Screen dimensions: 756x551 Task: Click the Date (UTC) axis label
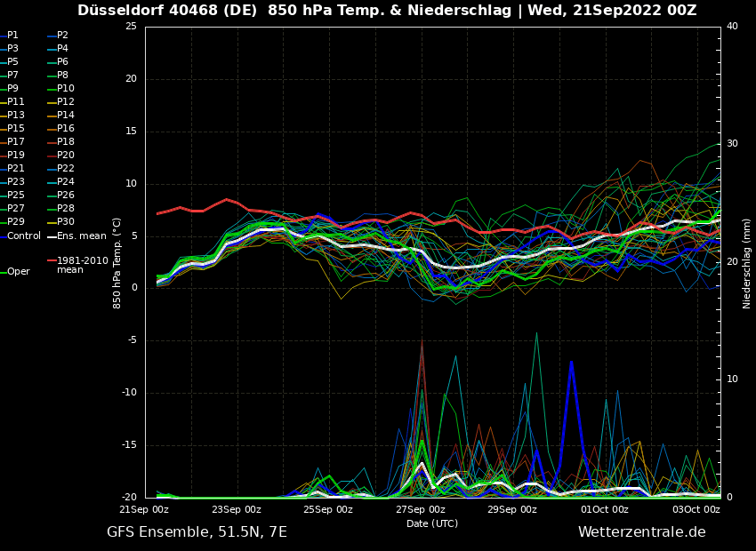pos(432,524)
